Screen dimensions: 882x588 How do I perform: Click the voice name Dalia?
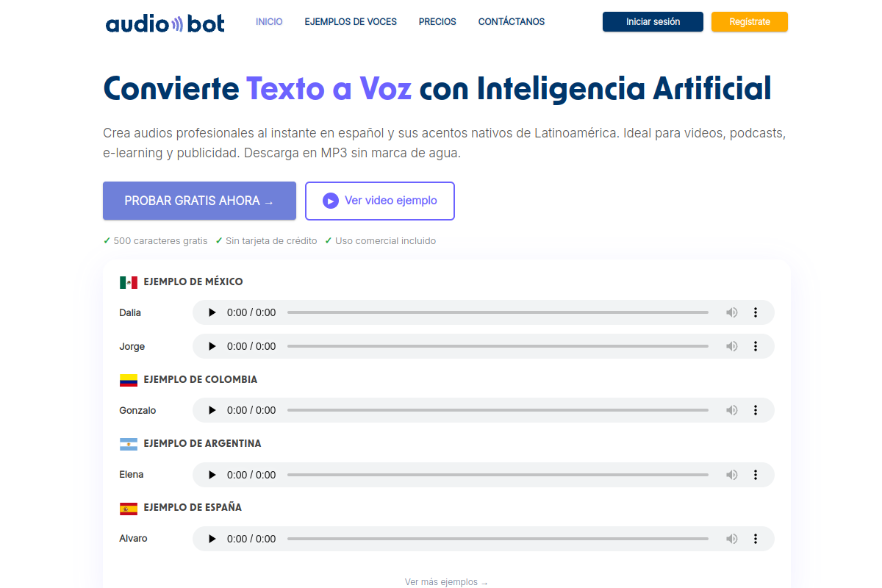pos(130,312)
